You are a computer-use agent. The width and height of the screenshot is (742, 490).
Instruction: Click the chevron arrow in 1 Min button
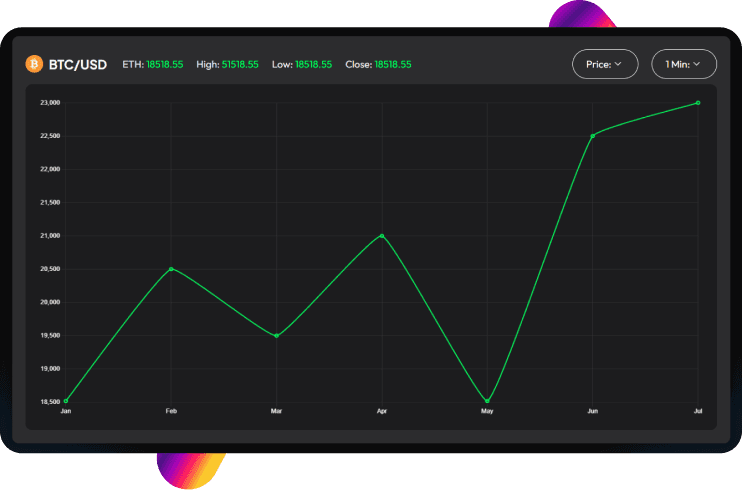697,64
